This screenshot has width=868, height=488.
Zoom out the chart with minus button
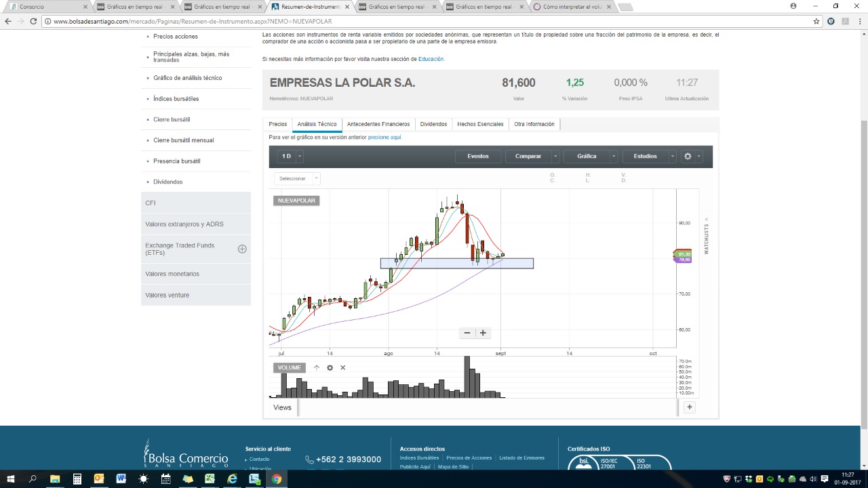tap(467, 333)
